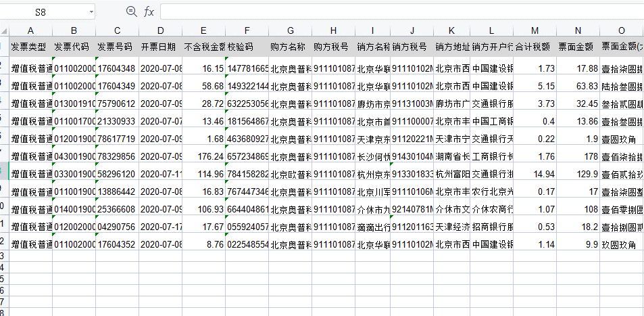Image resolution: width=644 pixels, height=316 pixels.
Task: Click the select-all corner triangle
Action: click(3, 30)
